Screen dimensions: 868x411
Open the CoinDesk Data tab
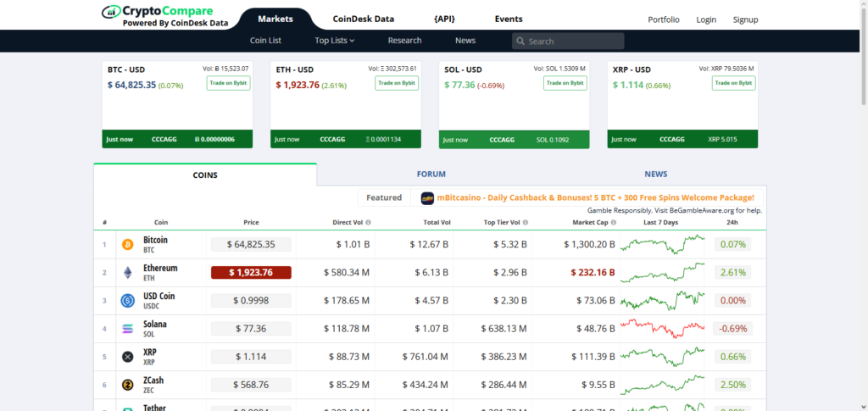pos(363,19)
